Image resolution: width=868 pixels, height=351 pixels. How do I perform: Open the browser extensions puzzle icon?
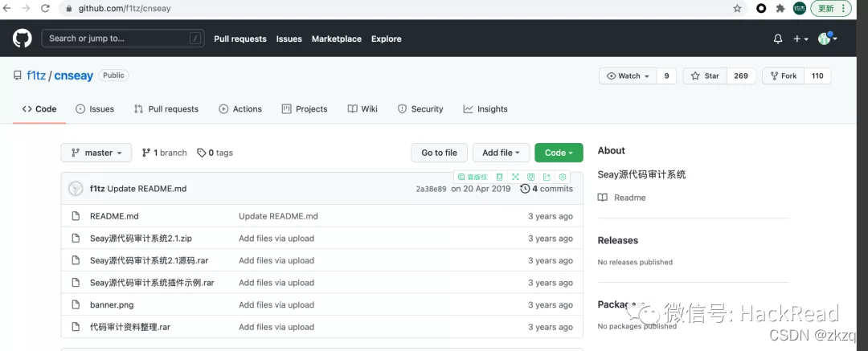pyautogui.click(x=780, y=8)
